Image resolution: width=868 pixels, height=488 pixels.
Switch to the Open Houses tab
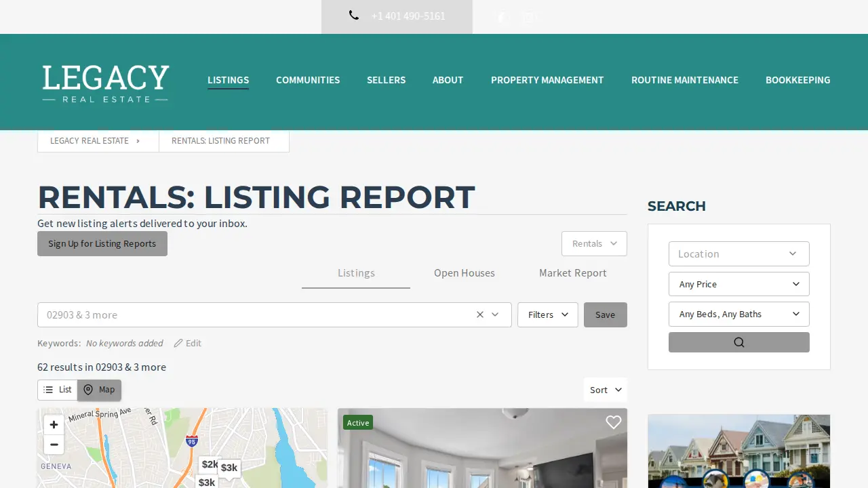[465, 273]
